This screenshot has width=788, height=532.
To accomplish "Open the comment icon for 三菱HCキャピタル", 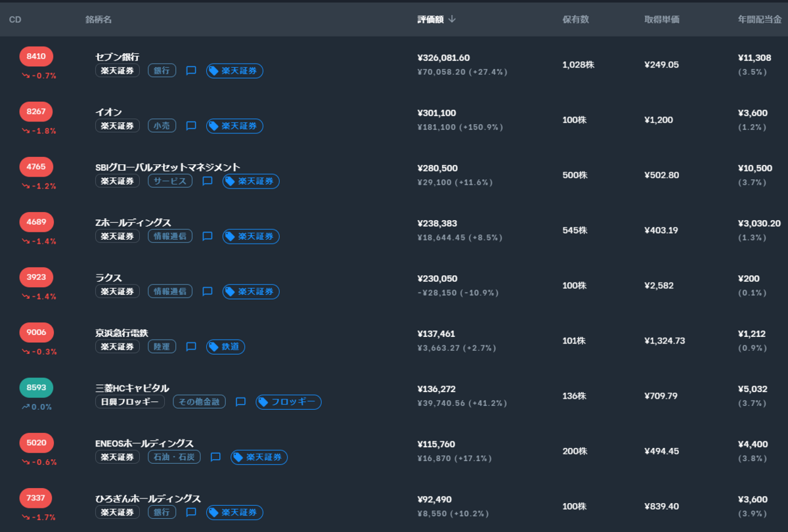I will point(240,401).
